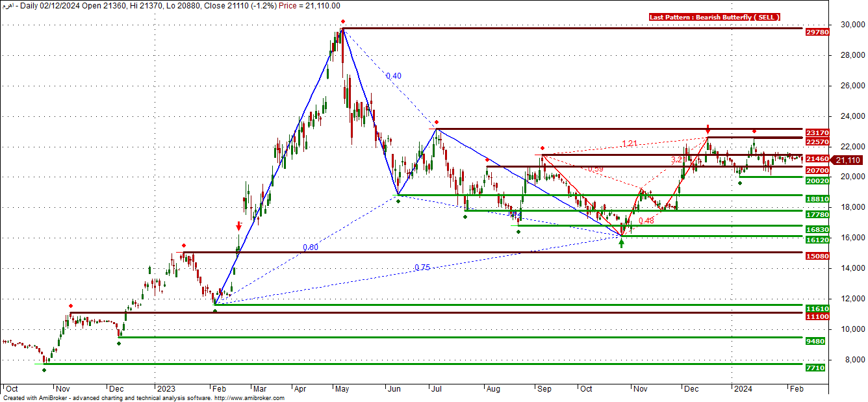868x402 pixels.
Task: Click the 16120 green support tag
Action: pos(817,240)
